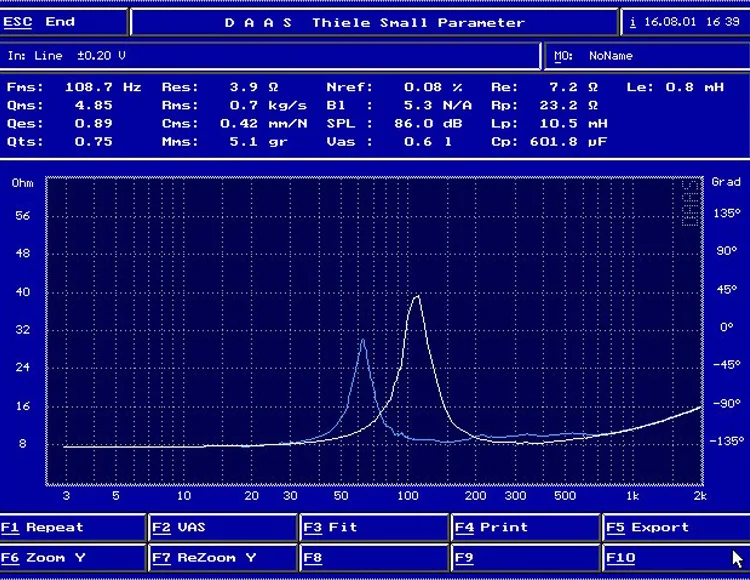The height and width of the screenshot is (580, 750).
Task: Open F2 VAS measurement
Action: point(223,528)
